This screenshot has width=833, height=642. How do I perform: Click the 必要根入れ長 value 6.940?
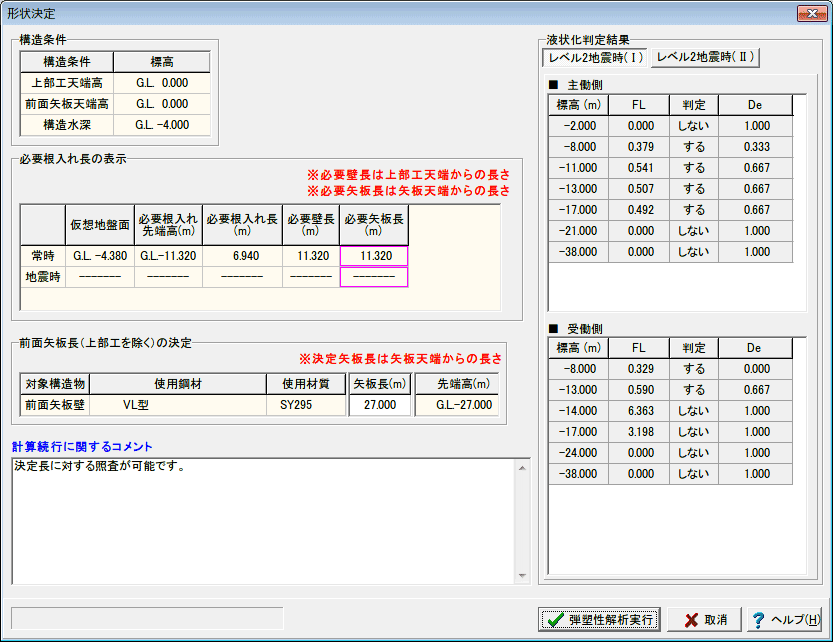tap(242, 256)
